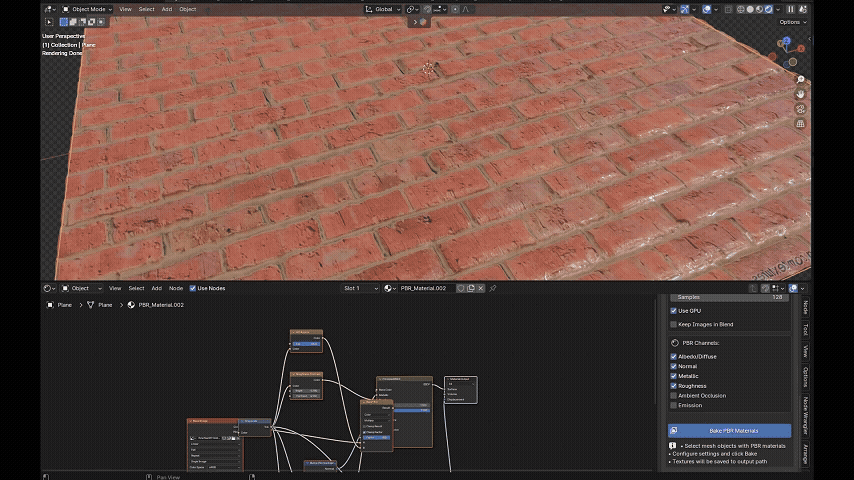
Task: Switch to solid shading mode
Action: [x=750, y=9]
